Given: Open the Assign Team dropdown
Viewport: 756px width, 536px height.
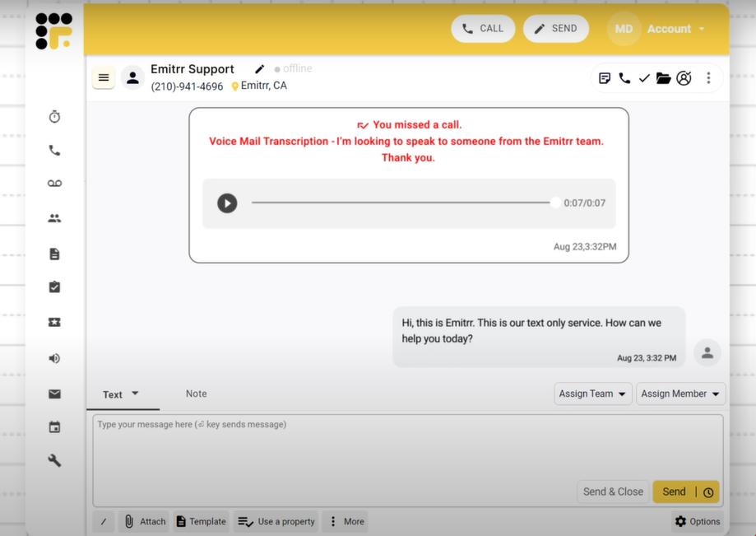Looking at the screenshot, I should [x=592, y=394].
